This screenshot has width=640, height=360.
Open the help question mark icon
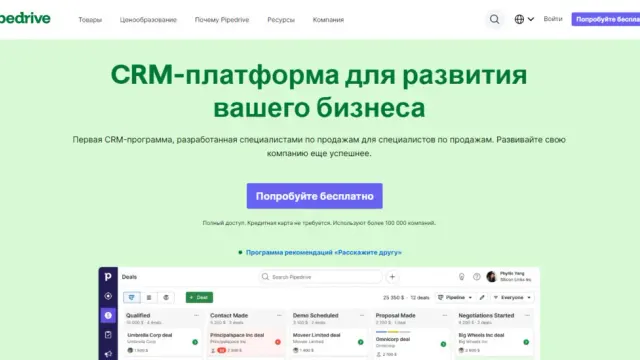click(476, 277)
